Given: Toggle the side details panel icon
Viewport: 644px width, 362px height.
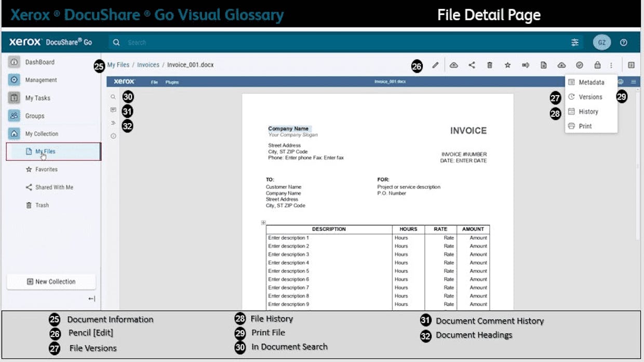Looking at the screenshot, I should pos(631,65).
